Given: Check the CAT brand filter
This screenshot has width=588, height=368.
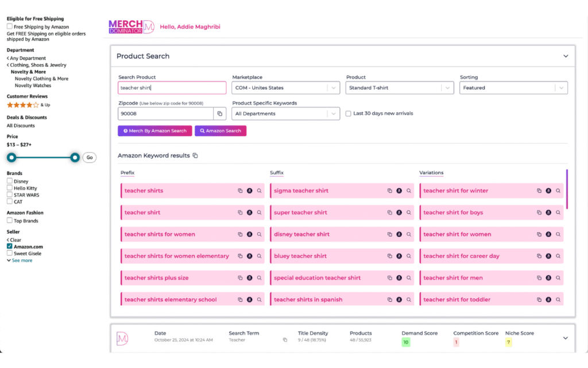Looking at the screenshot, I should pos(9,201).
